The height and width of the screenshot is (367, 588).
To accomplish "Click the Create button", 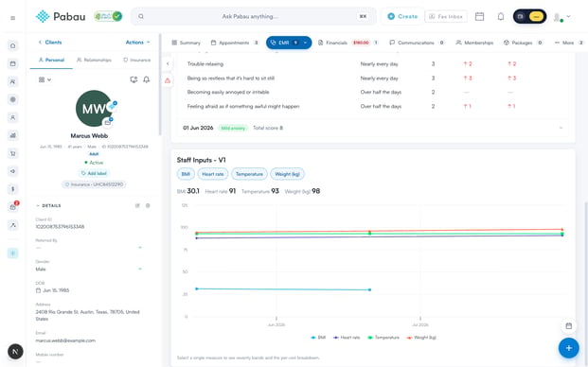I will coord(402,16).
